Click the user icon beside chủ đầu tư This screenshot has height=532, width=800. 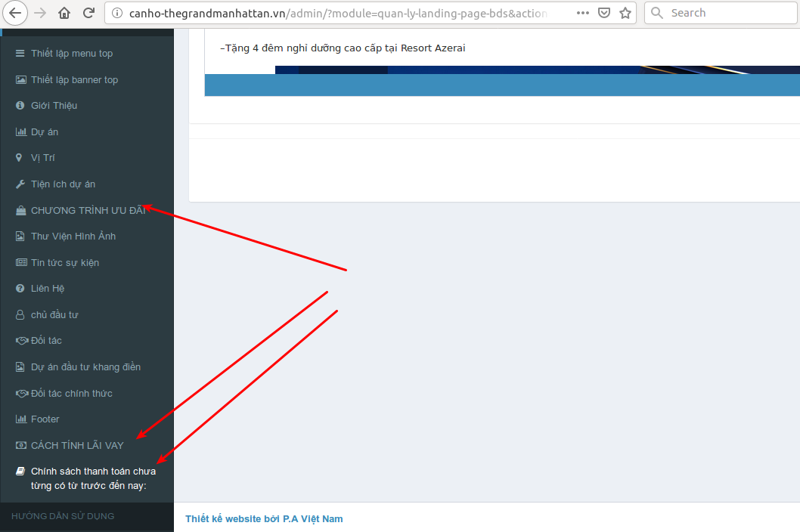20,314
